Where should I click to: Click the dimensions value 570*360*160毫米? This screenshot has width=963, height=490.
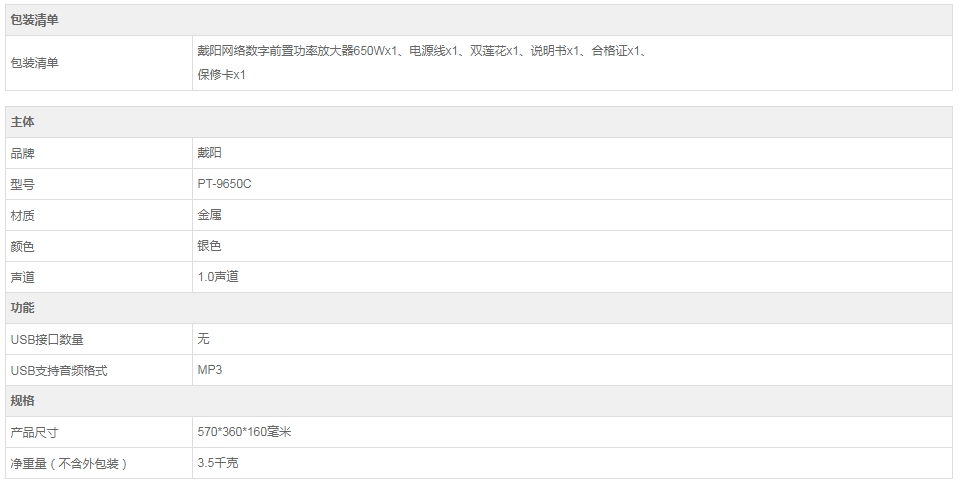pyautogui.click(x=244, y=432)
